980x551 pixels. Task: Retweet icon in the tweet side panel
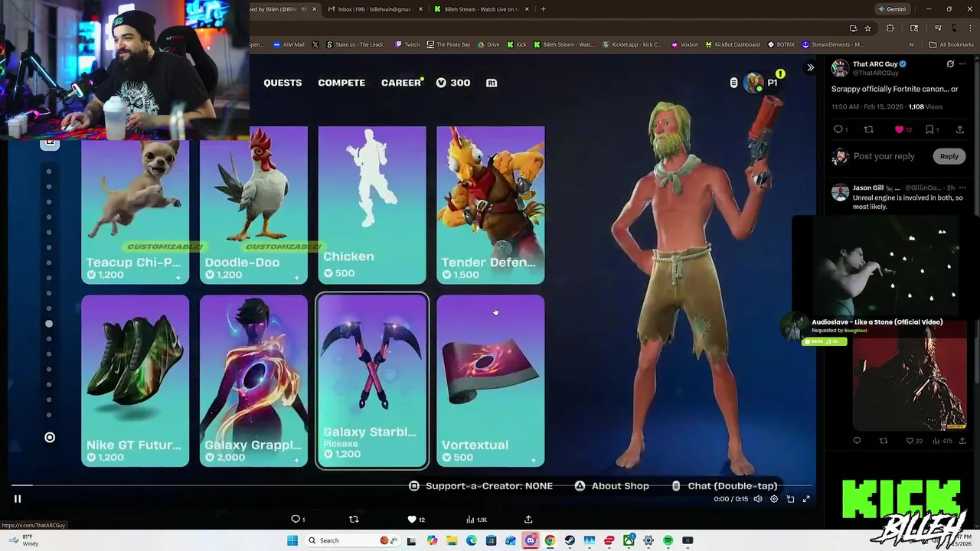click(x=868, y=129)
